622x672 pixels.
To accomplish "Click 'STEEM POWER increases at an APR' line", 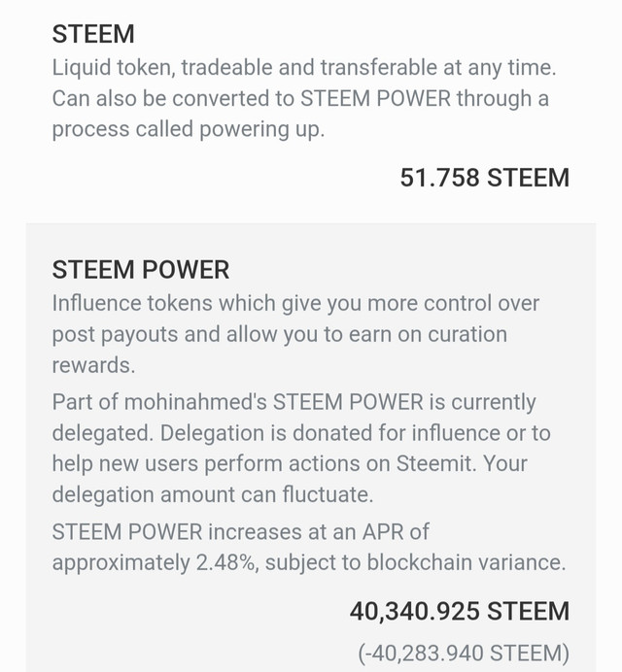I will tap(240, 532).
